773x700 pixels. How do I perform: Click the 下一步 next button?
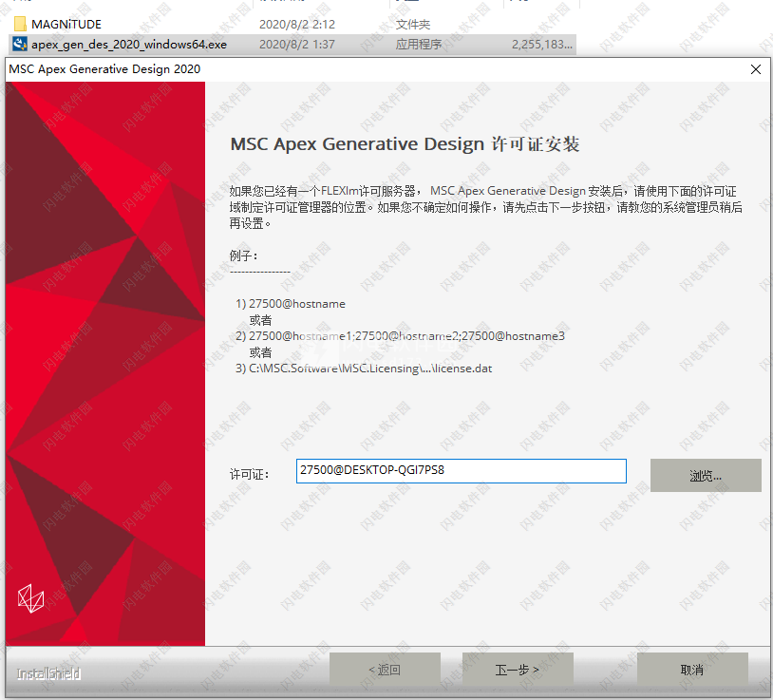[x=518, y=670]
